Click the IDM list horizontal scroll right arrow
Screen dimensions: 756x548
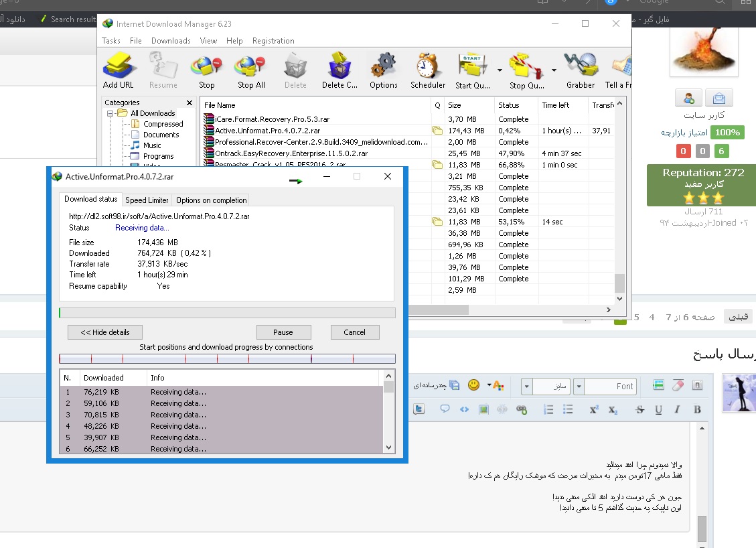click(609, 310)
